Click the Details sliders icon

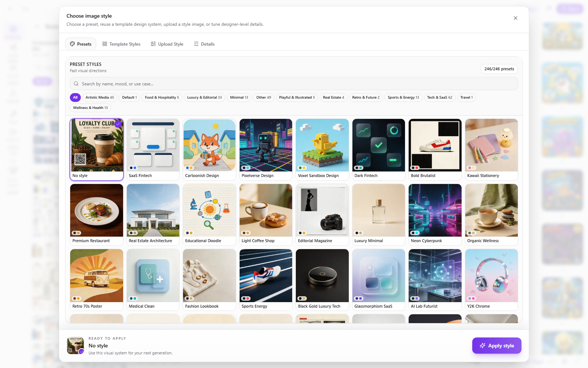196,44
